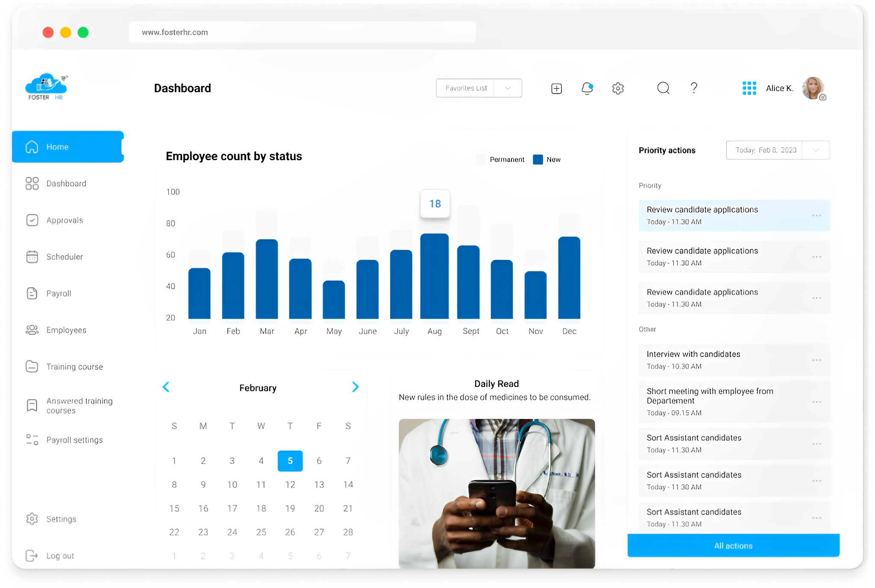Click the Training course icon

[32, 366]
